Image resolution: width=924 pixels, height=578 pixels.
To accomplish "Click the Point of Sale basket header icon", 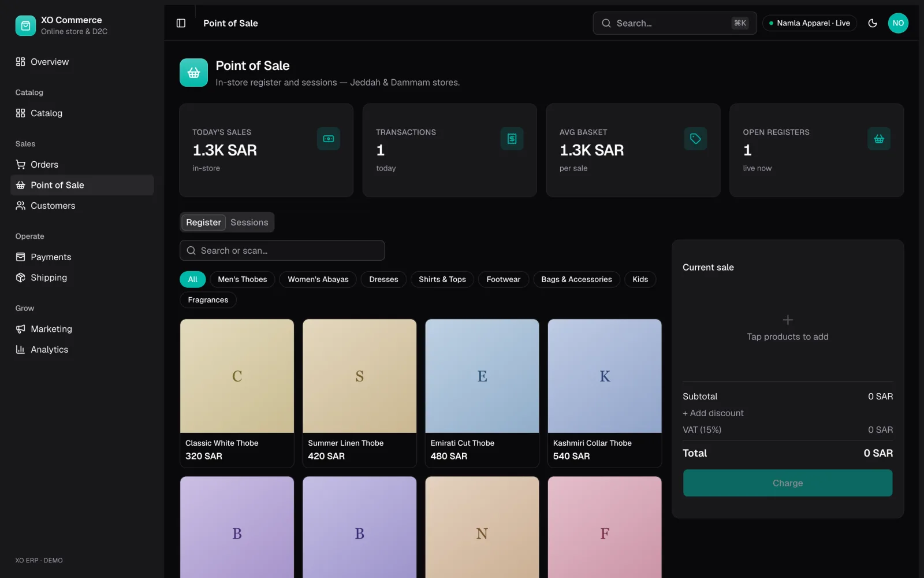I will click(x=193, y=73).
